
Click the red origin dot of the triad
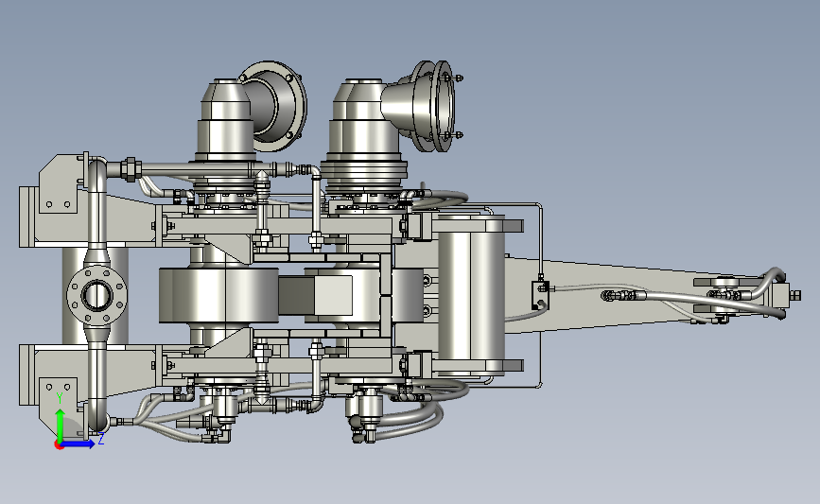pyautogui.click(x=59, y=445)
